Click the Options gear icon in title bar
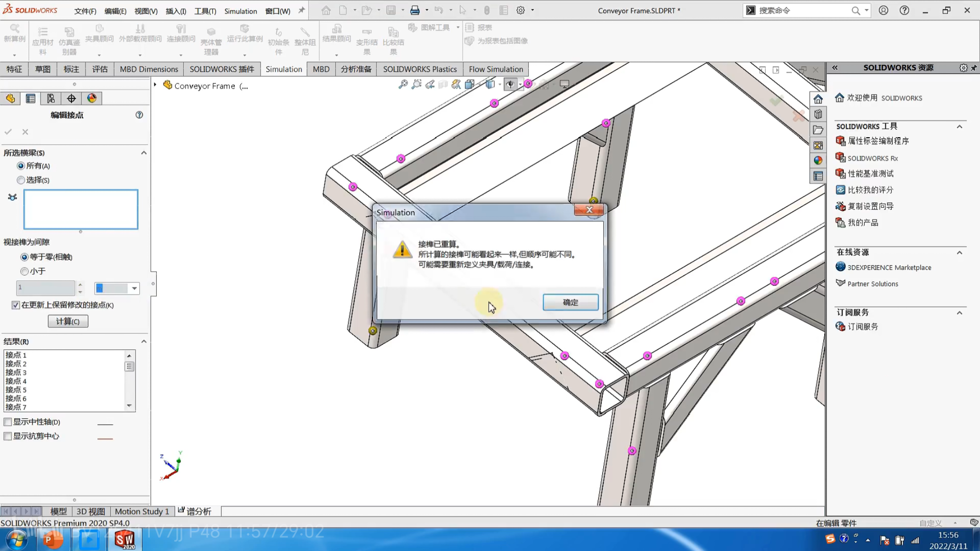The image size is (980, 551). 521,10
